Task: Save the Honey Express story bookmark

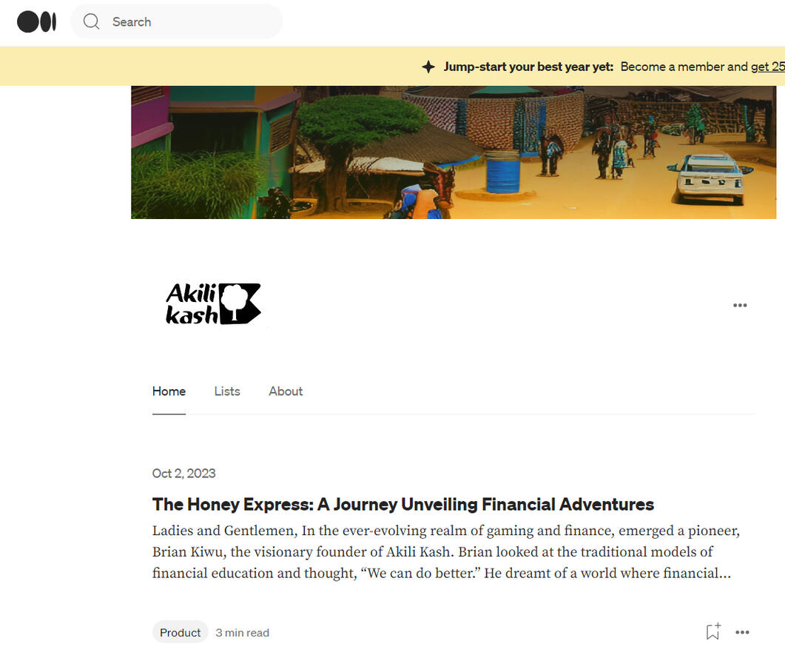Action: (713, 631)
